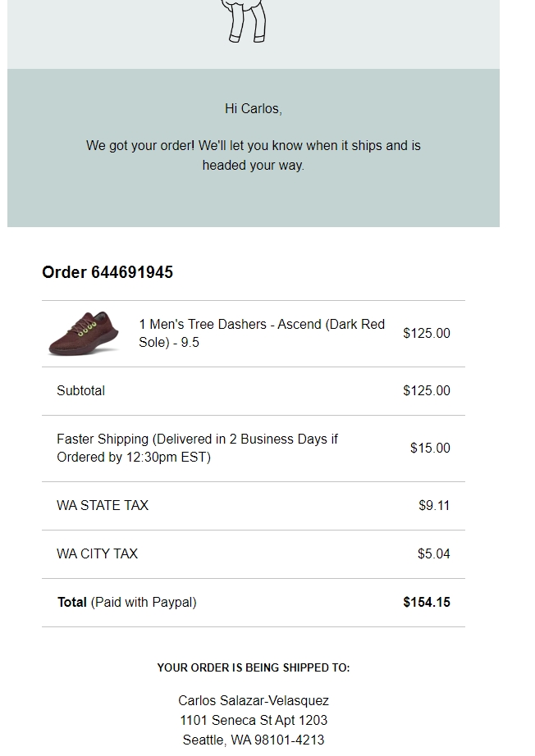Select the Subtotal label
Screen dimensions: 535x756
point(80,390)
